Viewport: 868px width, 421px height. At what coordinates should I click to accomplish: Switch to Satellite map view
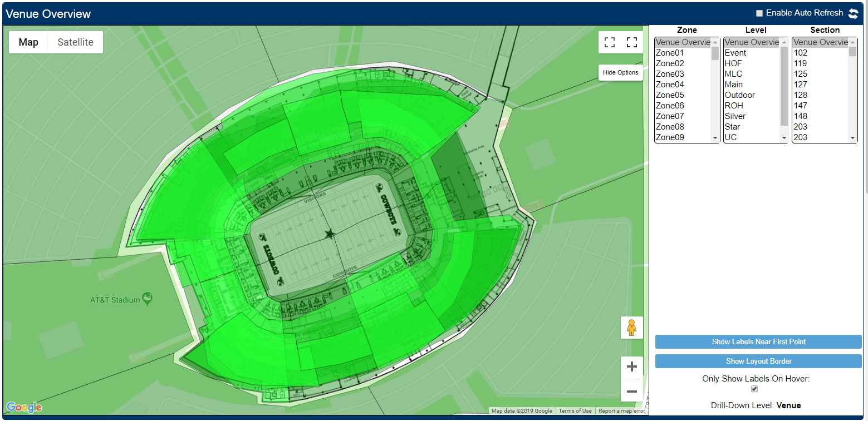(x=75, y=42)
